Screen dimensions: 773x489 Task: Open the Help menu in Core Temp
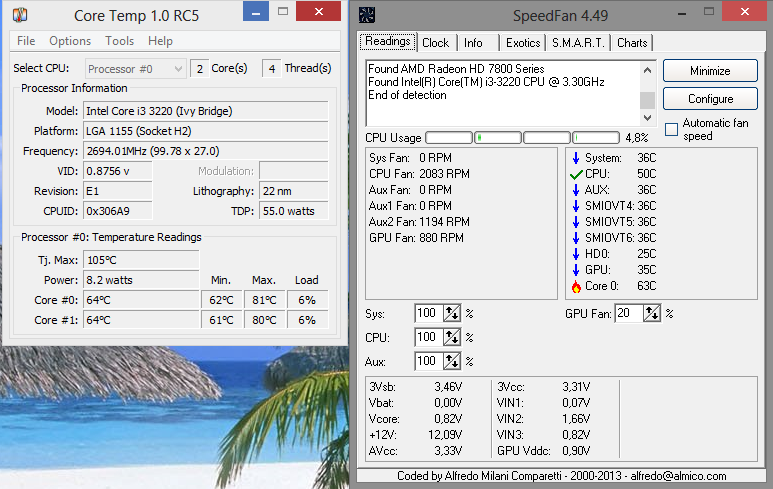tap(160, 41)
